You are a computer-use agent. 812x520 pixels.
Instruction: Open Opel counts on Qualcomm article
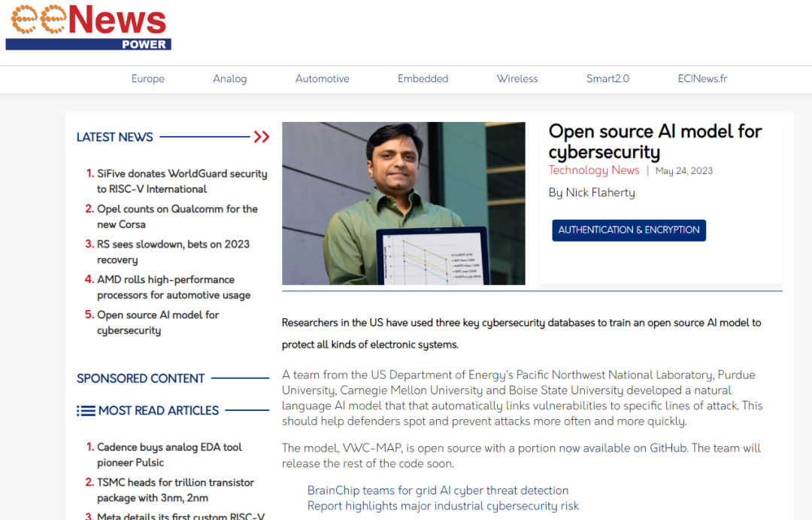coord(177,217)
